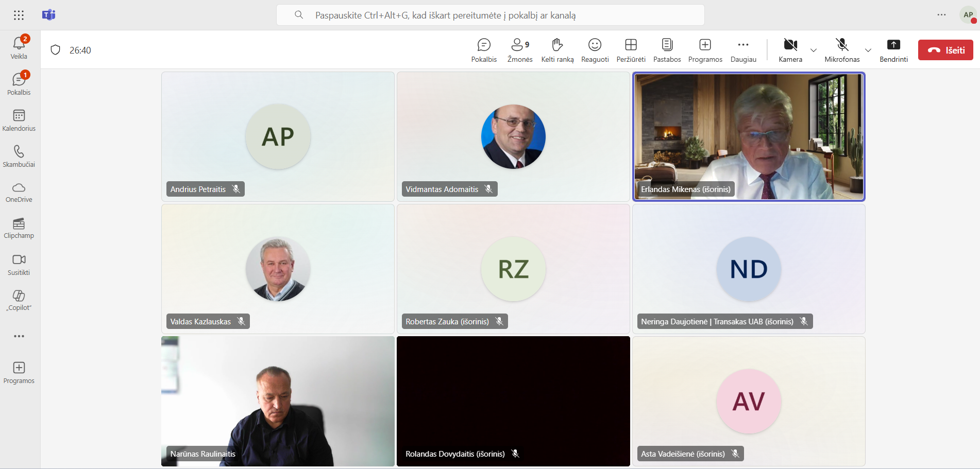Click the search box at top

tap(489, 15)
